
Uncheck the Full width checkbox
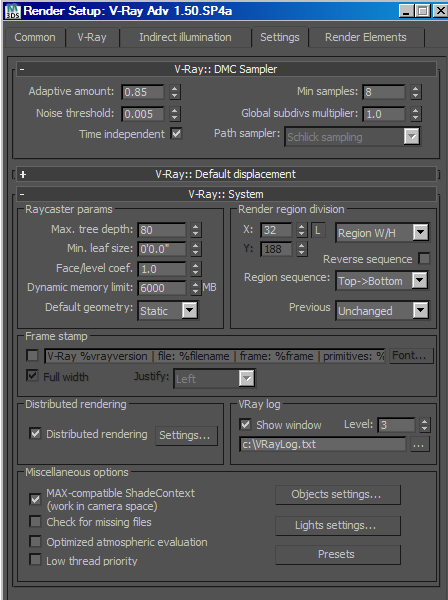tap(33, 375)
